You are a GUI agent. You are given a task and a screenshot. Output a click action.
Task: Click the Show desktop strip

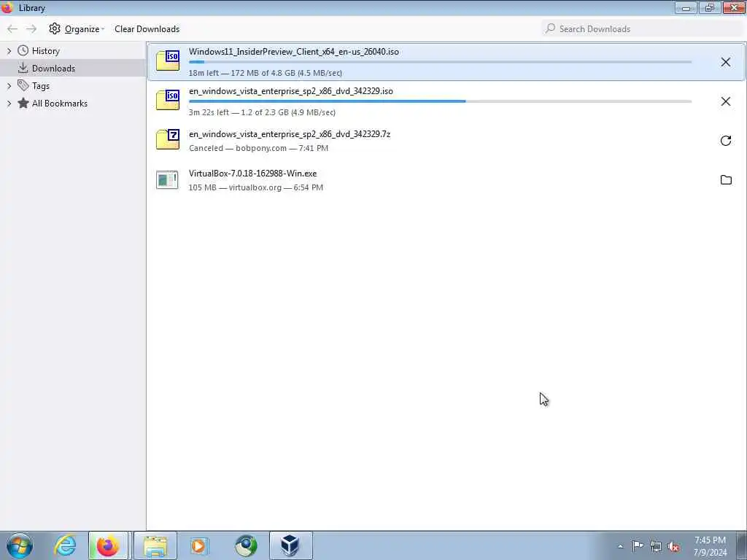[742, 545]
